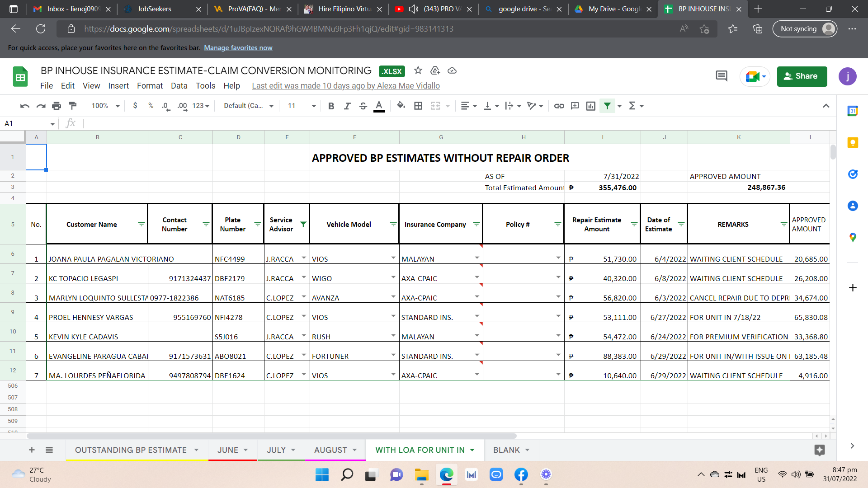Open the fill color picker

[401, 106]
